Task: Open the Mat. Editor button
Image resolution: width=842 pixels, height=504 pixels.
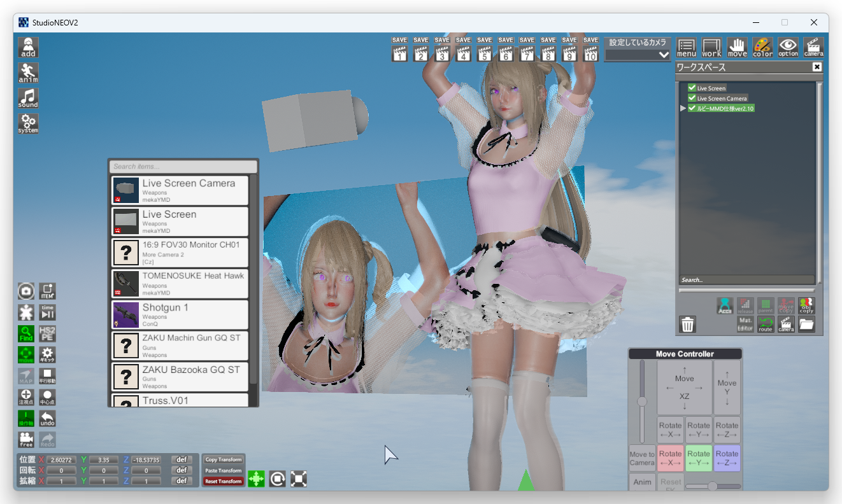Action: click(745, 325)
